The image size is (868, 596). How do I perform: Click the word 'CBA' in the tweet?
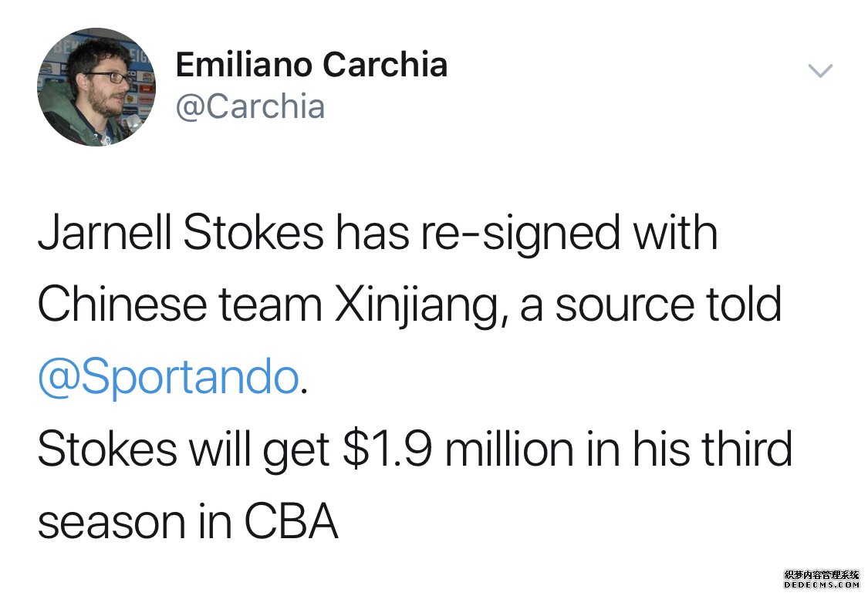point(291,521)
